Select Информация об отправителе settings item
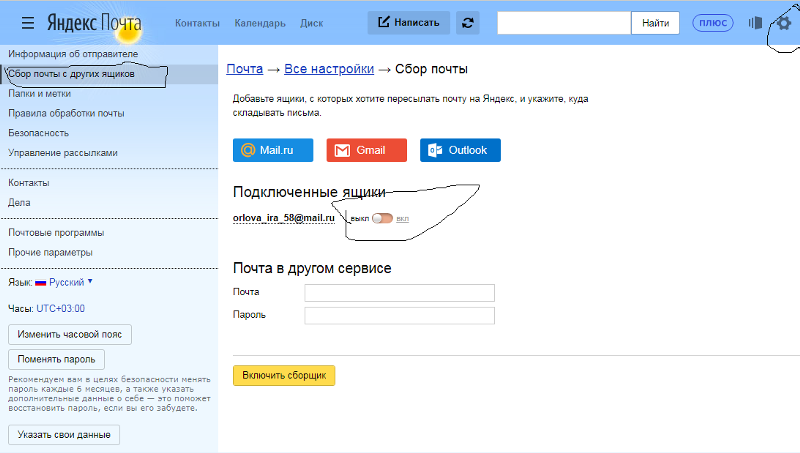The width and height of the screenshot is (800, 453). [73, 54]
